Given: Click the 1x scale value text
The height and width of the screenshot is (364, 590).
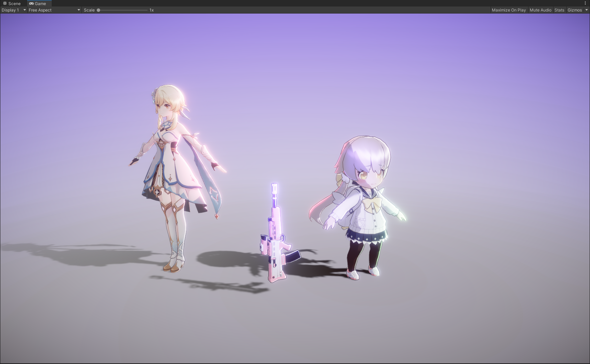Looking at the screenshot, I should pos(152,10).
